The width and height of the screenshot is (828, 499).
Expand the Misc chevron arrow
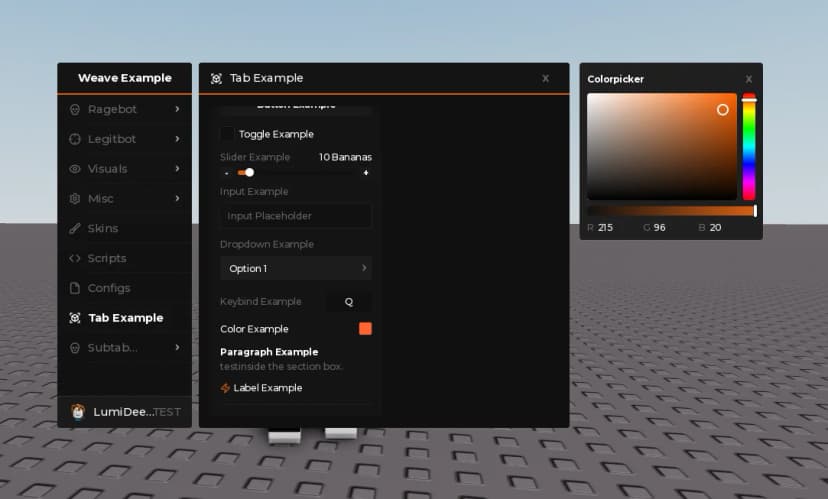pos(177,198)
